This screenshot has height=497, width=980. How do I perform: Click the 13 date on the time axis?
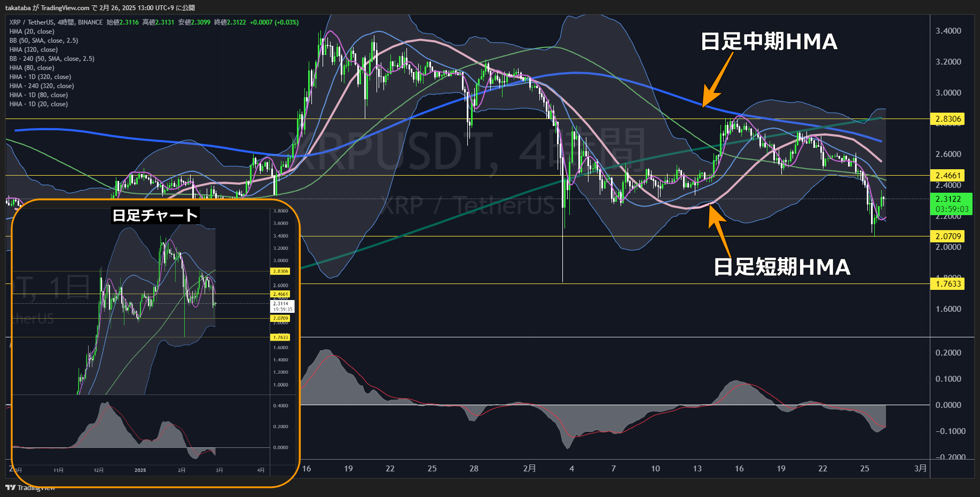tap(697, 469)
